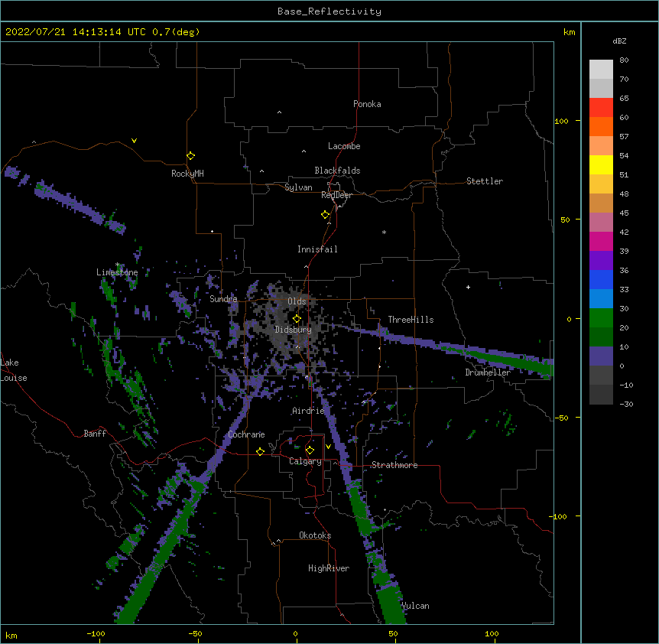Click the Sundre city label
The width and height of the screenshot is (659, 644).
point(223,299)
